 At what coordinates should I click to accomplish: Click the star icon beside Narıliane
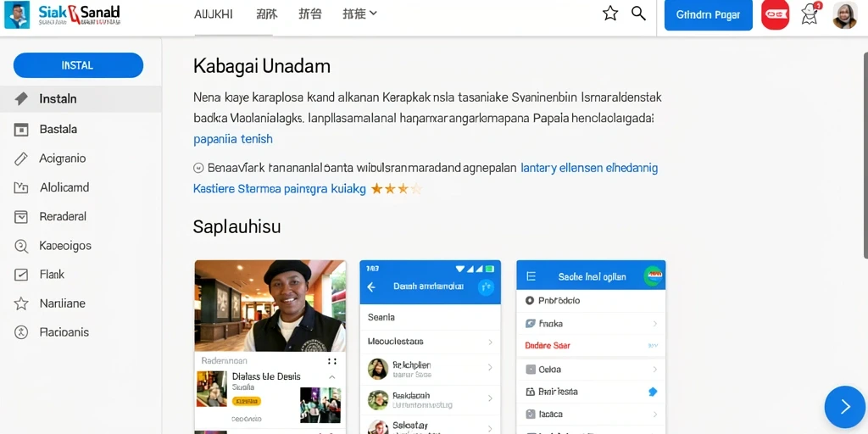pyautogui.click(x=21, y=303)
